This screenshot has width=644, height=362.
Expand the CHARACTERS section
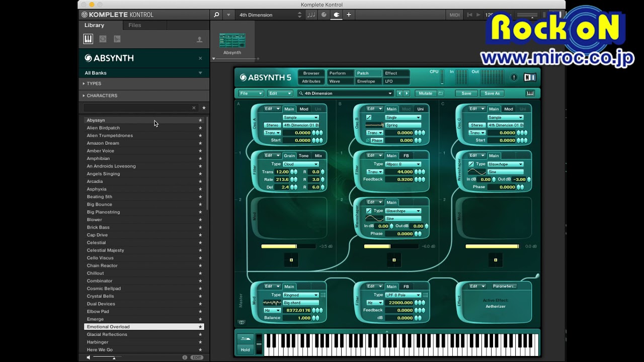tap(144, 96)
